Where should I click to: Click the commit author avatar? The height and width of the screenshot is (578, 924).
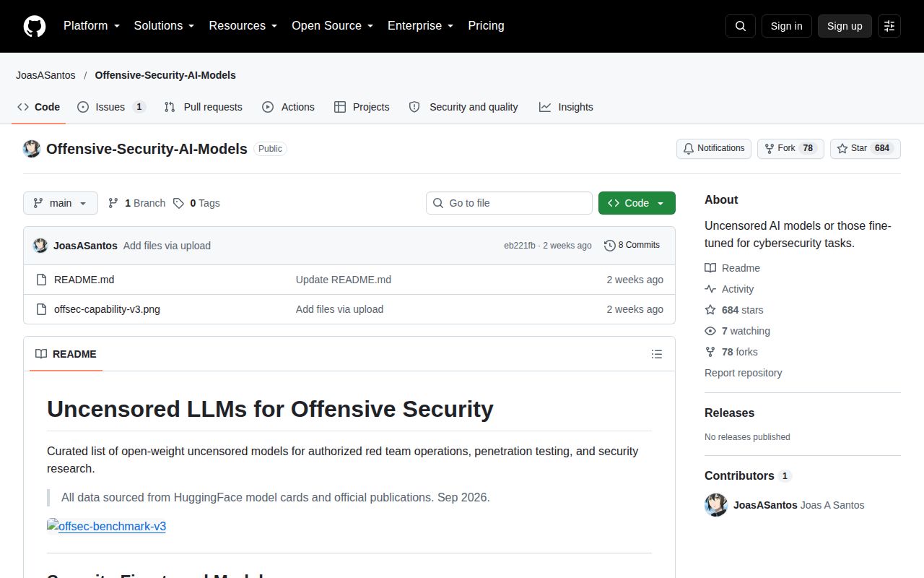click(40, 246)
